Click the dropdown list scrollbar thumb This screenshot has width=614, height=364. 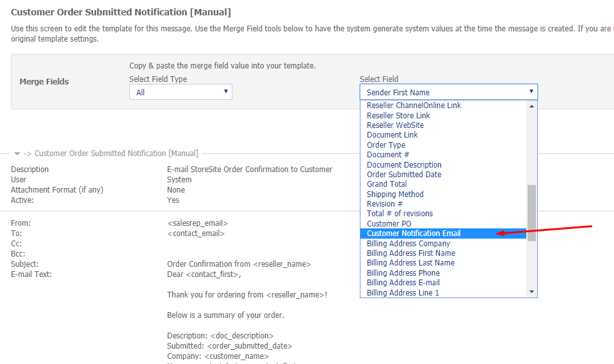(531, 212)
